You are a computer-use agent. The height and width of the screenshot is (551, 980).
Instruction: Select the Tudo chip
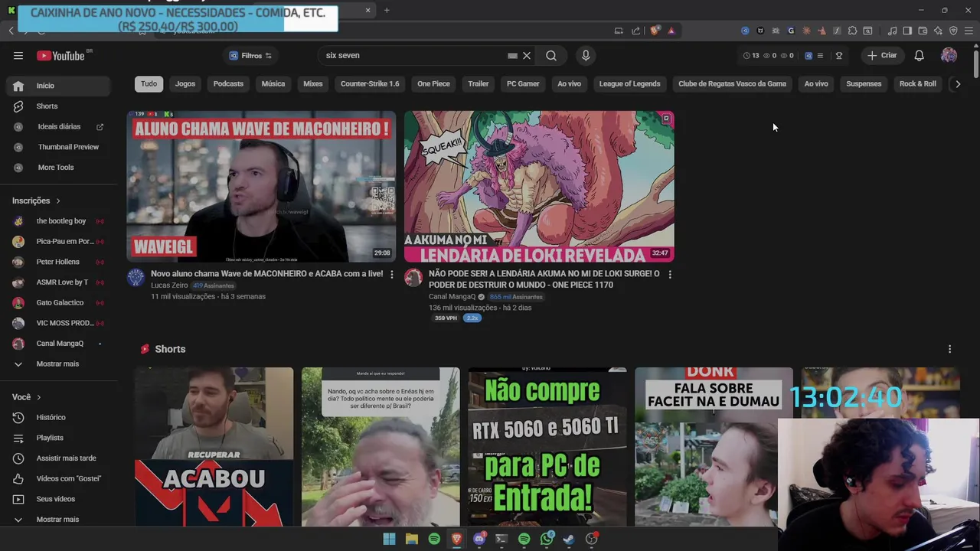[149, 84]
